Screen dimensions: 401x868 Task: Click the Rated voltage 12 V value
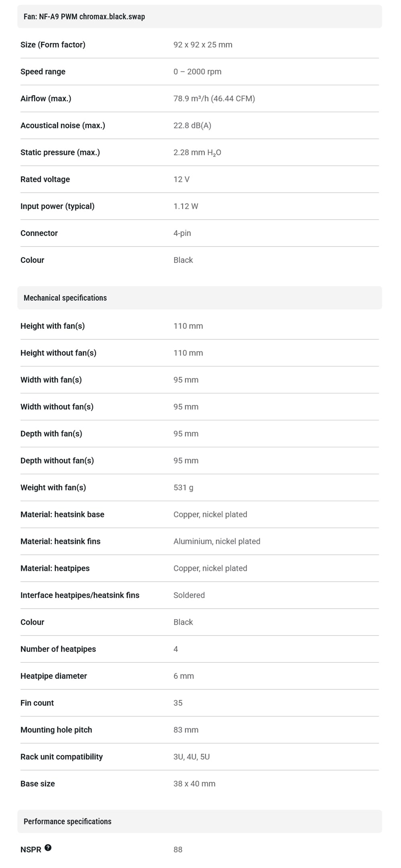pyautogui.click(x=181, y=179)
